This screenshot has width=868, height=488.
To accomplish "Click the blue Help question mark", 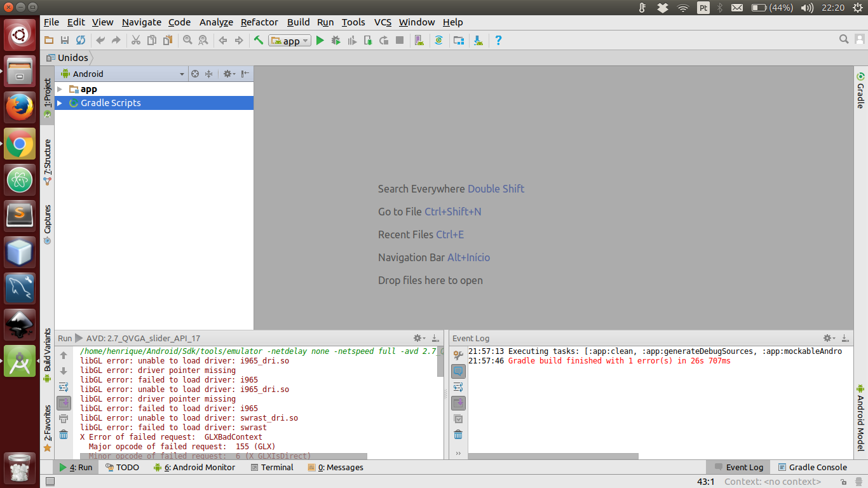I will pos(498,40).
